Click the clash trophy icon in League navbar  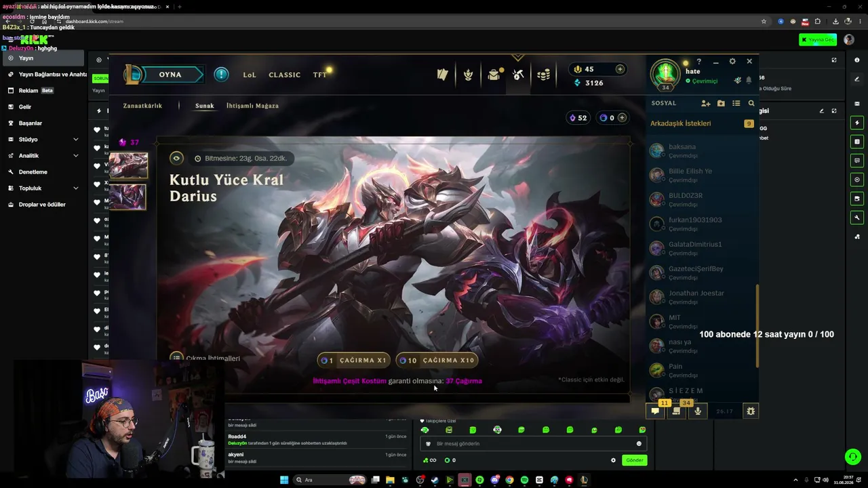pyautogui.click(x=468, y=75)
